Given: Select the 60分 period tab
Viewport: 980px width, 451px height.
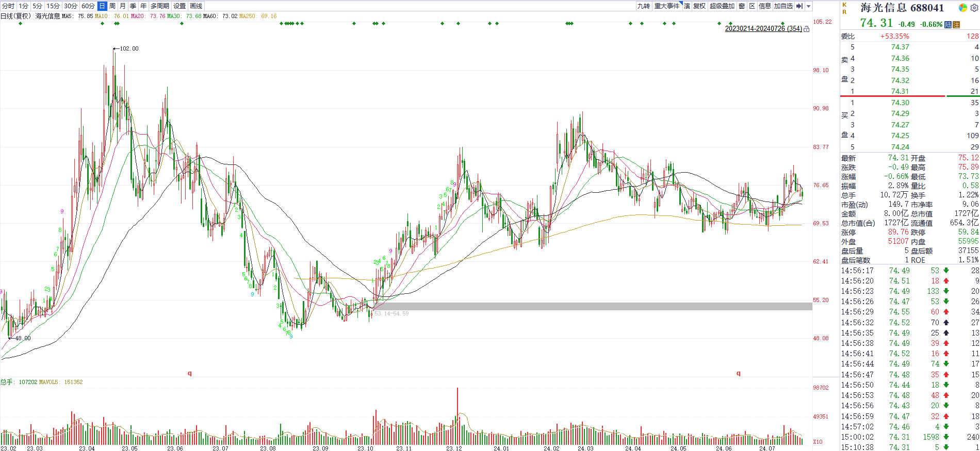Looking at the screenshot, I should [88, 6].
